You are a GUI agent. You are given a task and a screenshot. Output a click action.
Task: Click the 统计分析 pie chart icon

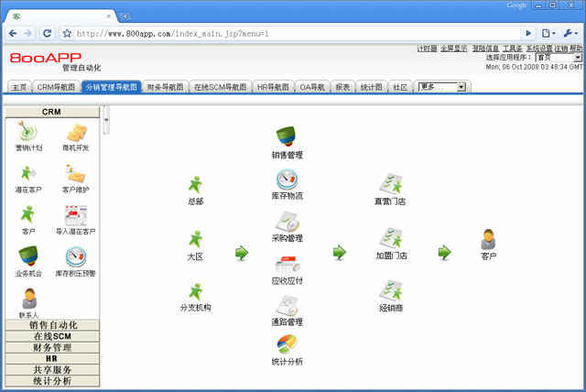coord(287,345)
